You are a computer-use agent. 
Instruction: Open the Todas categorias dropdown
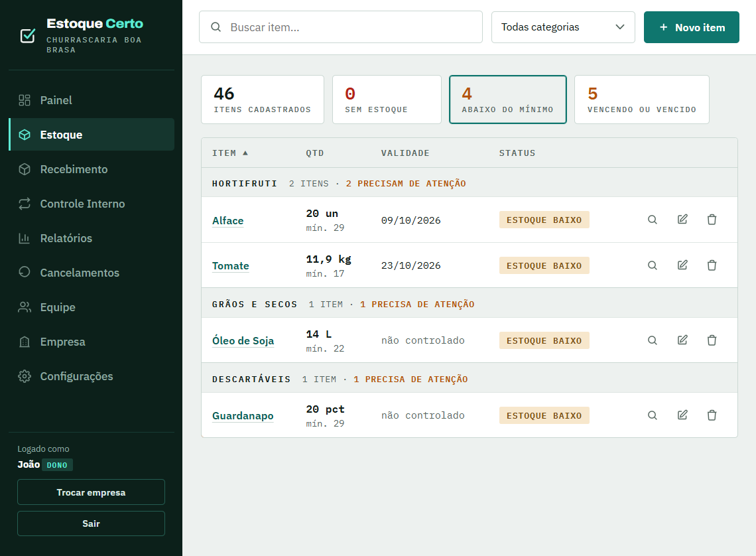562,27
